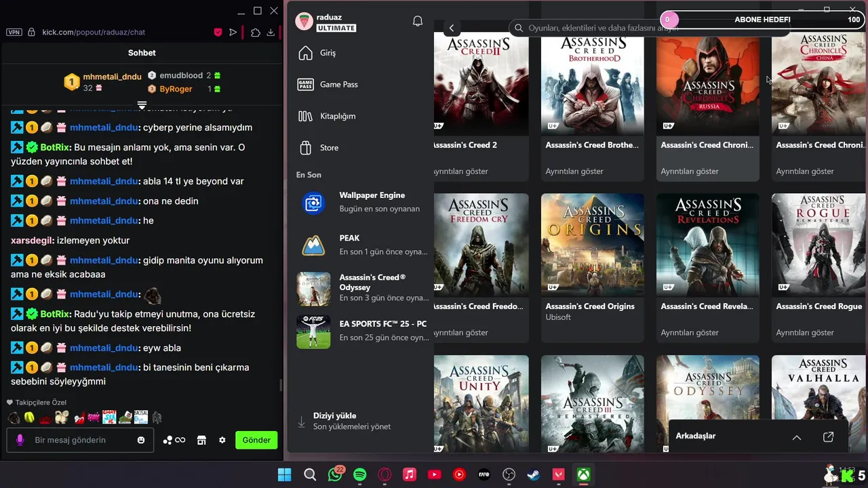Click Ayrıntıları göster under Assassin's Creed Brotherhood

coord(574,171)
